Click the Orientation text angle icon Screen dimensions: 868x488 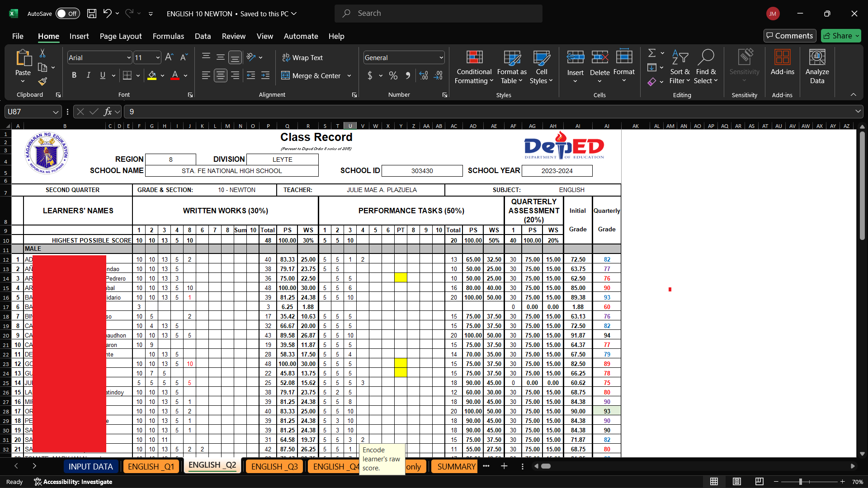tap(251, 57)
